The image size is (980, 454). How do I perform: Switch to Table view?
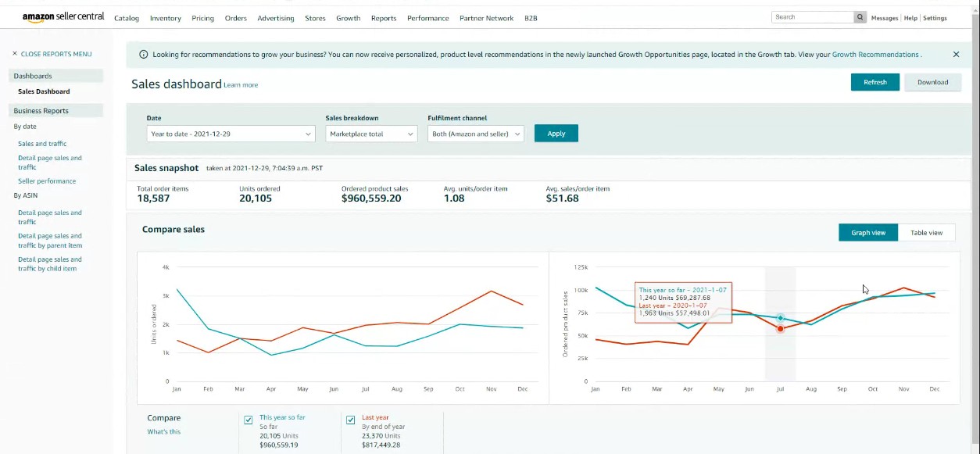(x=927, y=232)
